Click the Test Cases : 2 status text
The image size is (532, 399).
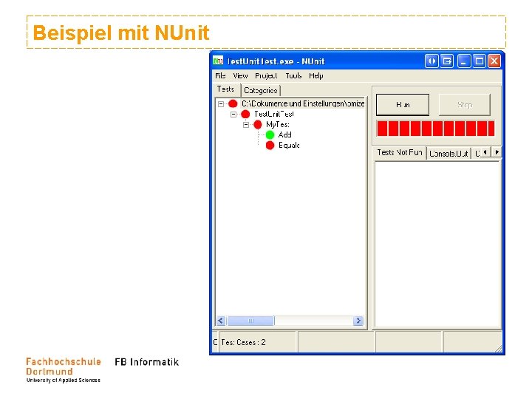243,342
